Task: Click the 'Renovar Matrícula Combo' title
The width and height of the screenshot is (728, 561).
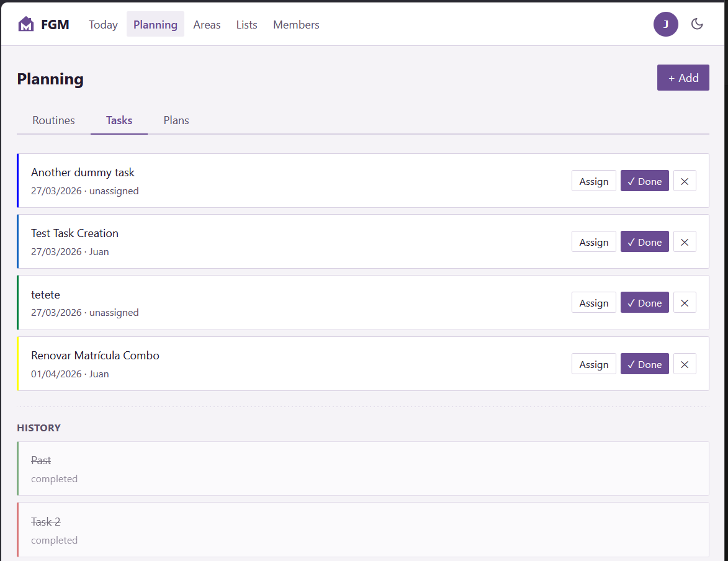Action: tap(95, 356)
